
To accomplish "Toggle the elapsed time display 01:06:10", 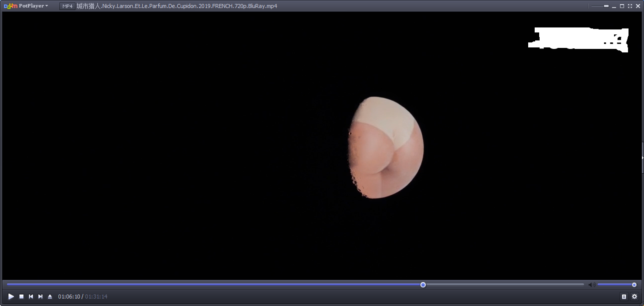I will tap(69, 297).
